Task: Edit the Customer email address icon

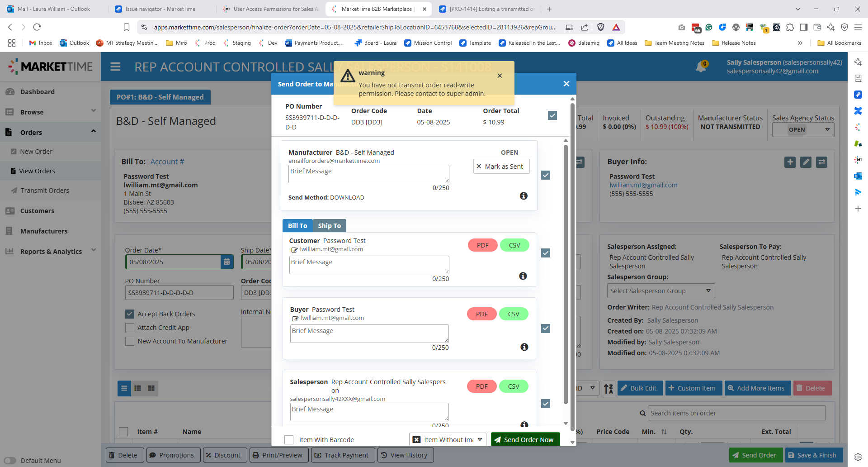Action: (294, 250)
